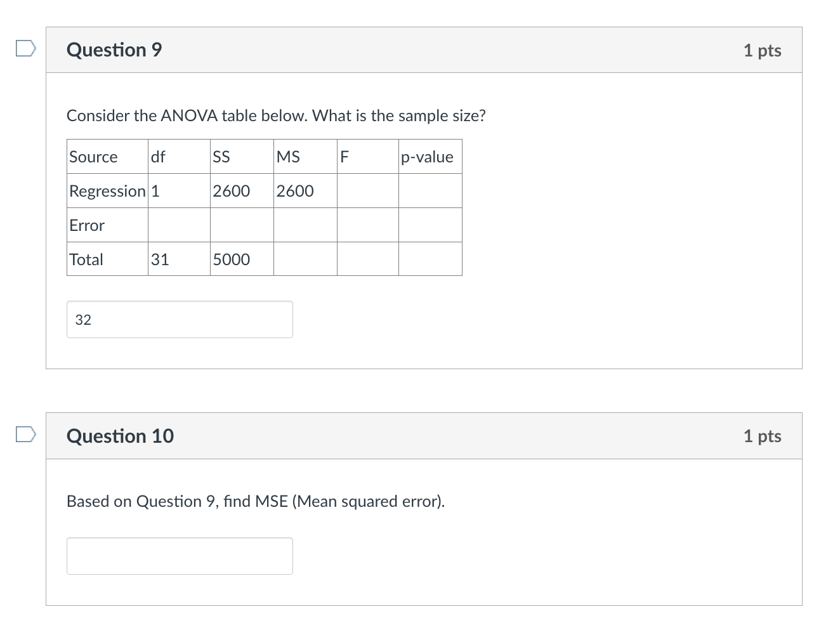Image resolution: width=840 pixels, height=628 pixels.
Task: Click the bookmark marker beside Question 9
Action: (24, 48)
